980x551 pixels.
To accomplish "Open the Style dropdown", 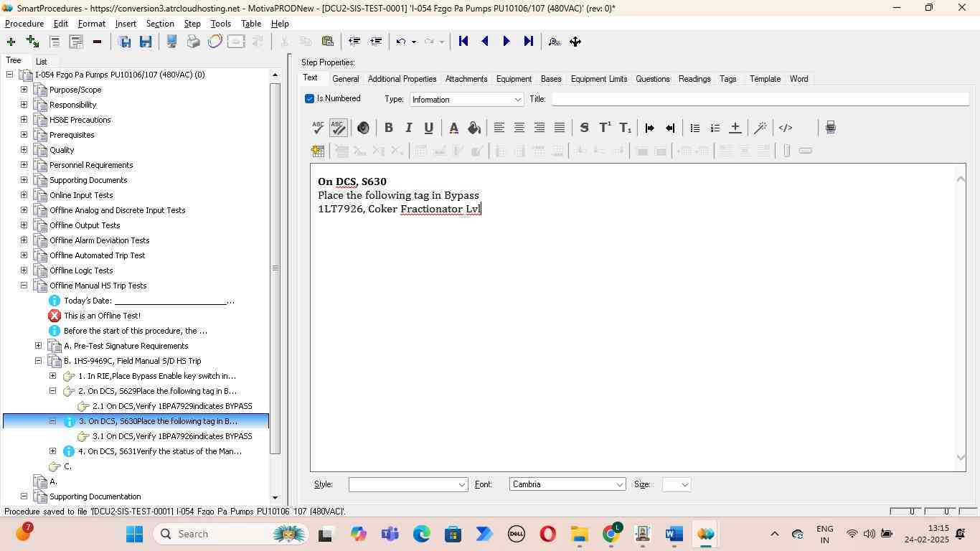I will [408, 484].
